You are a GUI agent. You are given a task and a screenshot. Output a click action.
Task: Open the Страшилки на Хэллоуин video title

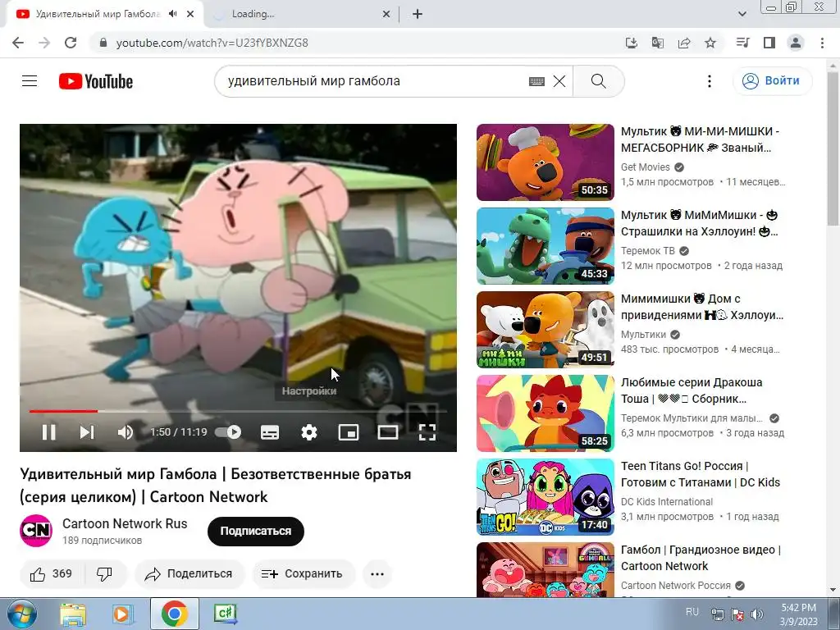pyautogui.click(x=699, y=223)
